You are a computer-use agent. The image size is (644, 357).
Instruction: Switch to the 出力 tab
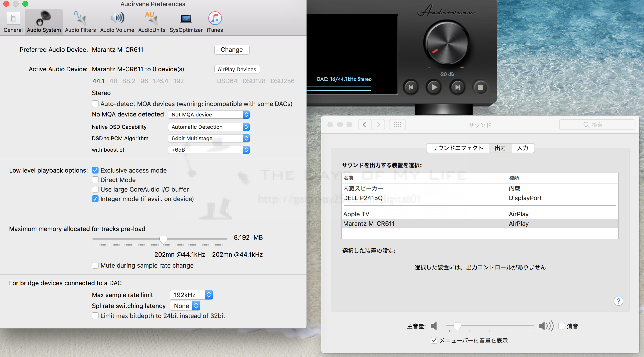500,148
